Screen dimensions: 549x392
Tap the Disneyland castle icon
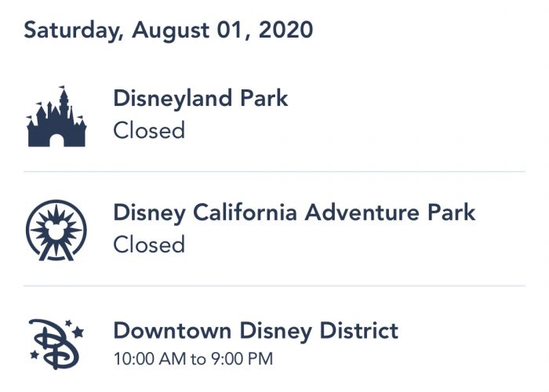click(56, 116)
